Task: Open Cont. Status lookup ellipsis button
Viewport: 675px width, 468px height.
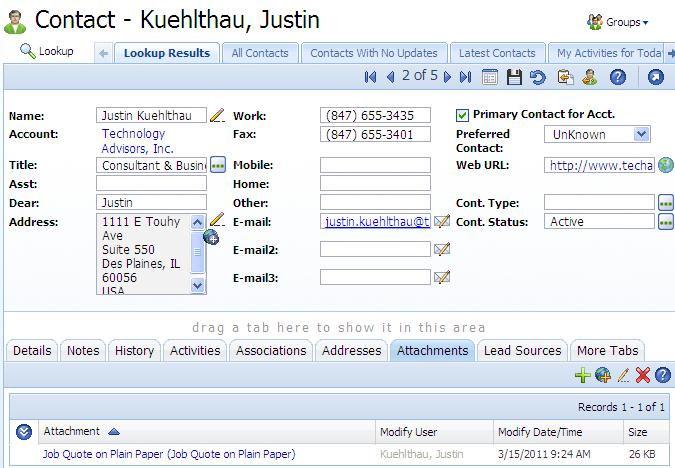Action: pyautogui.click(x=666, y=222)
